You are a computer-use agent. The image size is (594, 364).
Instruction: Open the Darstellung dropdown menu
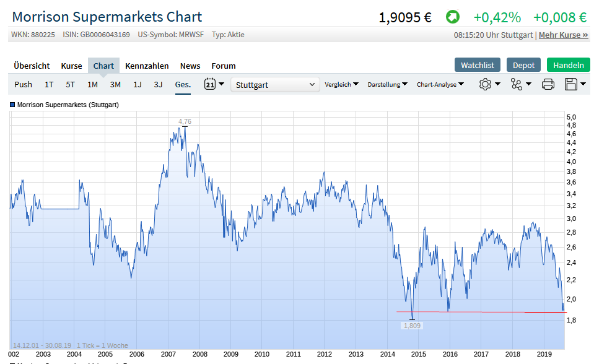[x=387, y=84]
